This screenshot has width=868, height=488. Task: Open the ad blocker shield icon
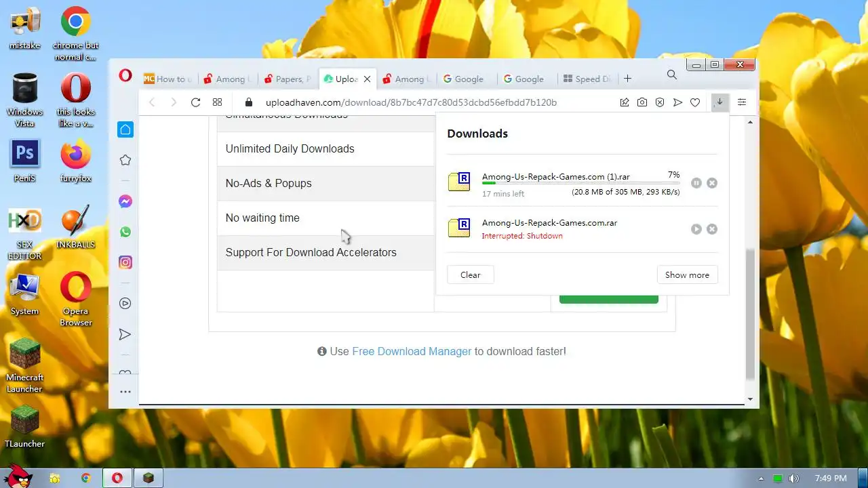coord(660,102)
